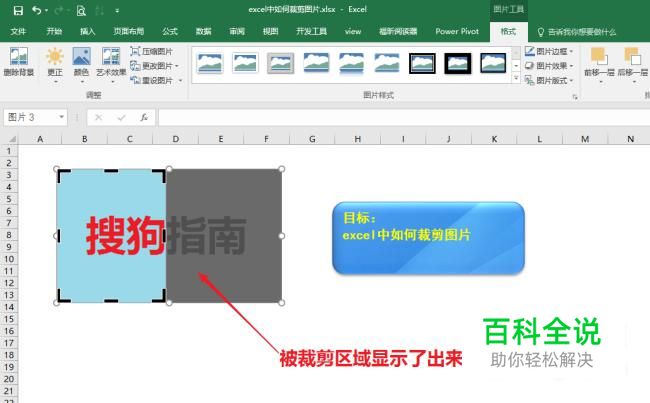The image size is (650, 403).
Task: Click the blue 目标 rounded text box
Action: 428,238
